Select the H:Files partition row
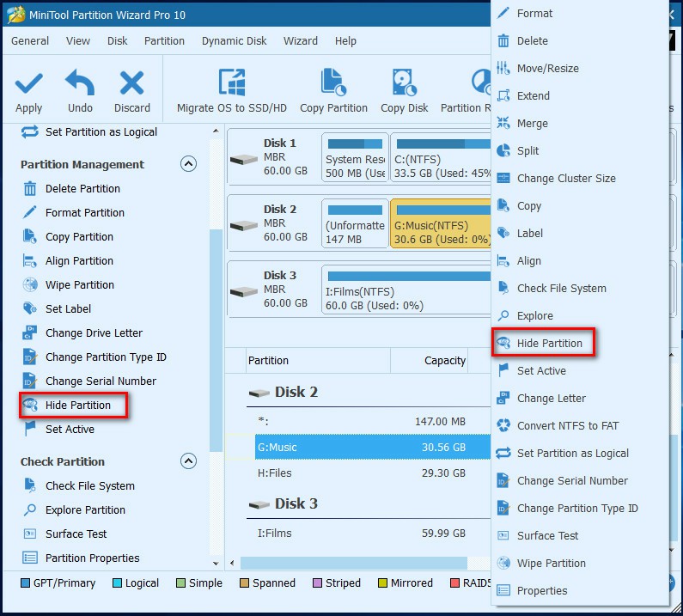The width and height of the screenshot is (683, 616). [361, 472]
